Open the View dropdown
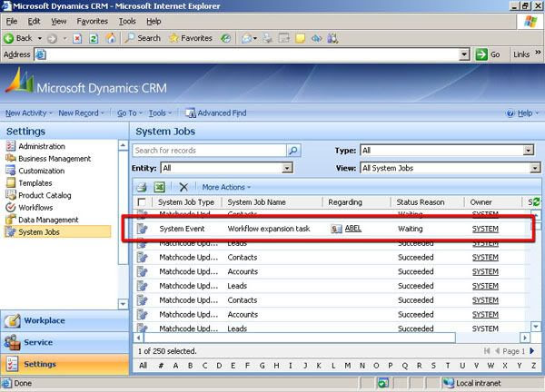The width and height of the screenshot is (545, 392). [534, 168]
